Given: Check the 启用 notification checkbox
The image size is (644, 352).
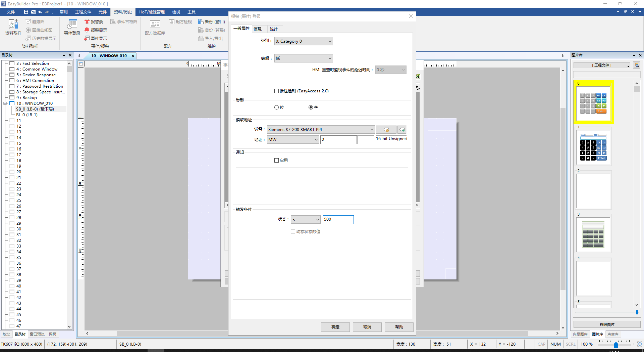Looking at the screenshot, I should (x=277, y=161).
